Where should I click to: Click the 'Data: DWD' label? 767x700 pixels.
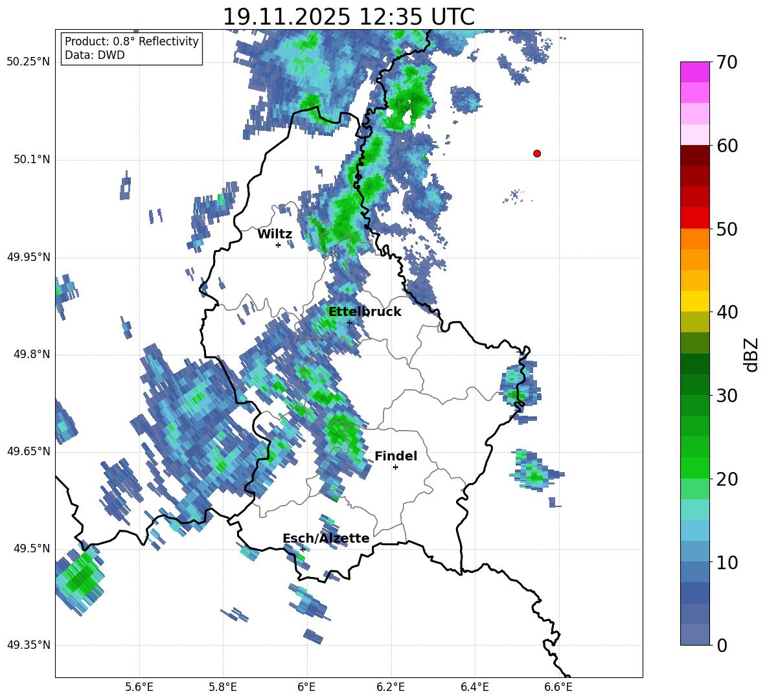95,55
